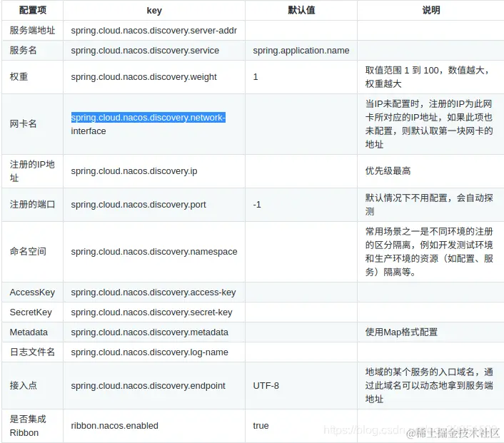This screenshot has width=504, height=443.
Task: Click spring.cloud.nacos.discovery.ip key
Action: [x=134, y=171]
